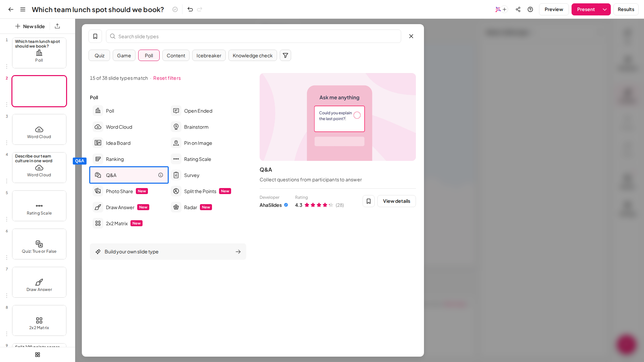Select slide 6 Quiz: True or False thumbnail
This screenshot has width=644, height=362.
pos(39,244)
